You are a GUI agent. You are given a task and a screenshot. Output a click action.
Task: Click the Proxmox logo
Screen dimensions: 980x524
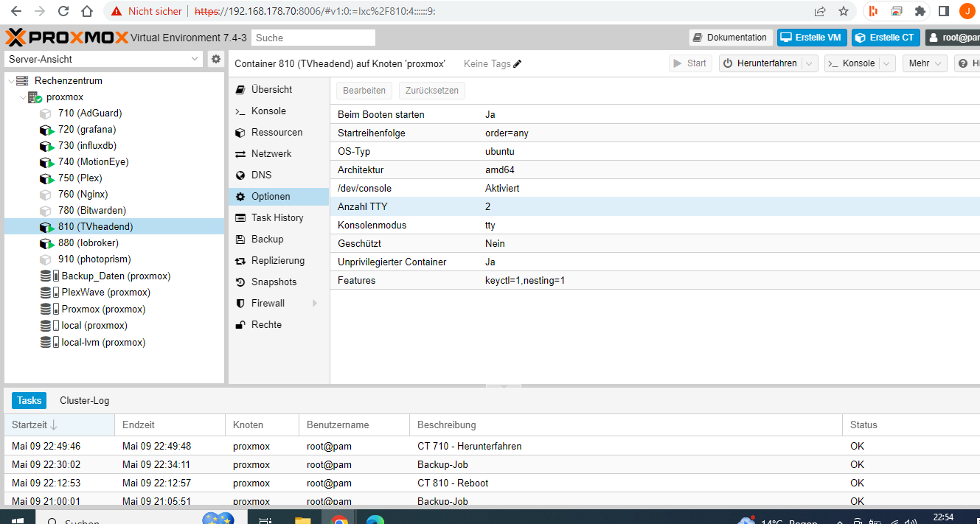[x=66, y=38]
